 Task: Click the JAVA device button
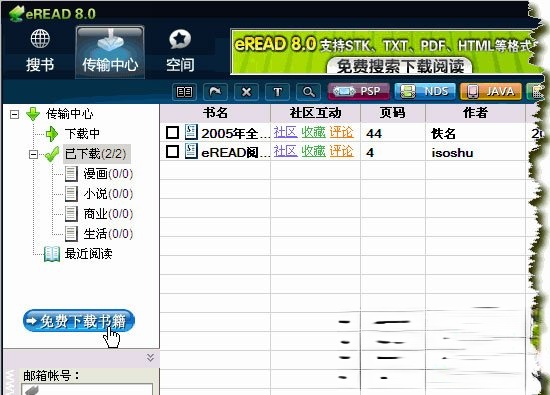click(x=491, y=92)
